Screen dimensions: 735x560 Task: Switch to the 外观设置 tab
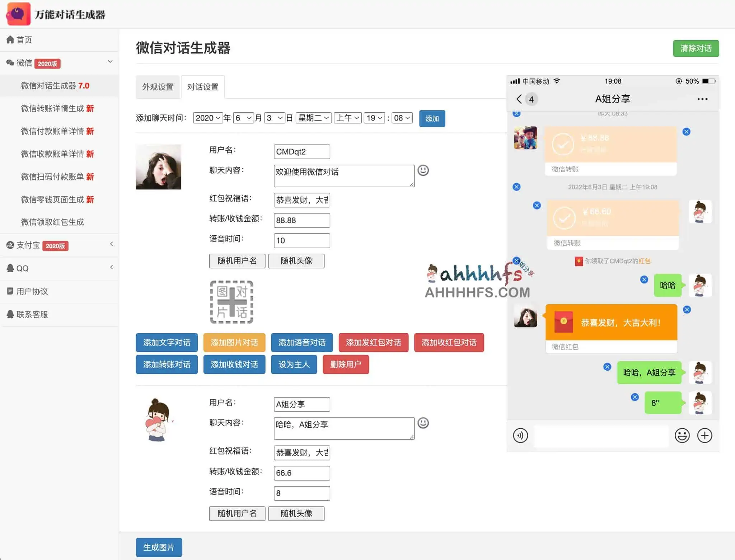(158, 87)
